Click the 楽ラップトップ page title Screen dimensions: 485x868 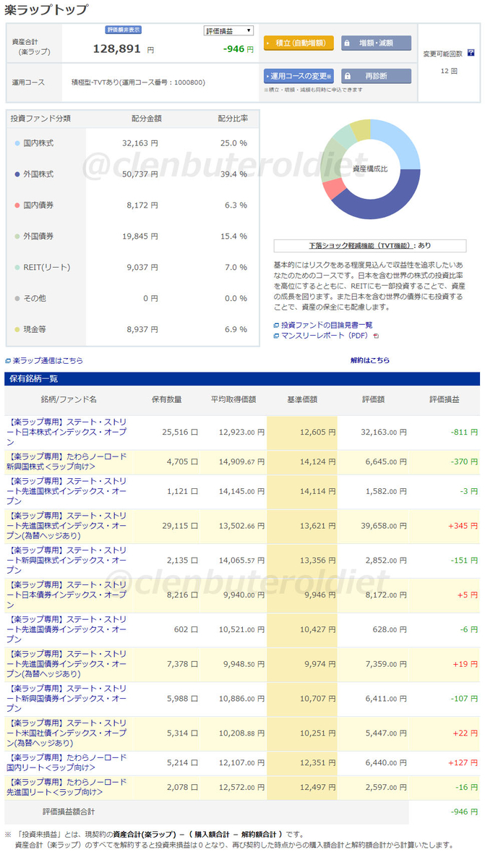(x=47, y=9)
